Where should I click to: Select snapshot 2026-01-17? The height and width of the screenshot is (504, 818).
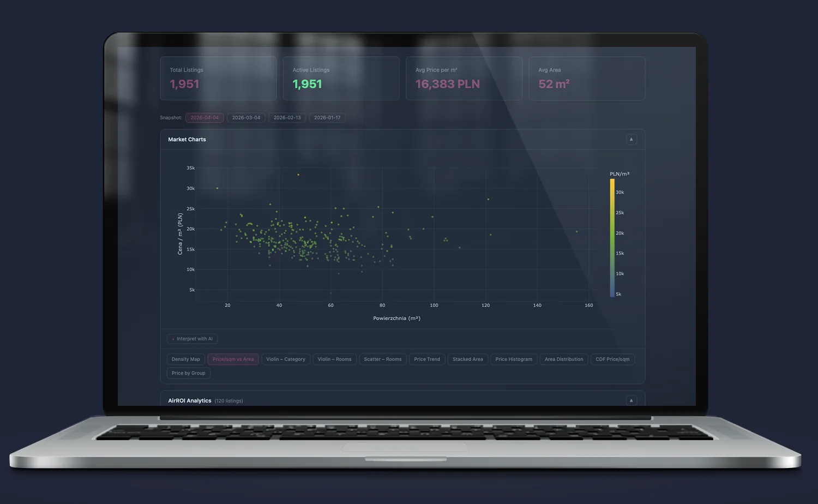[327, 117]
